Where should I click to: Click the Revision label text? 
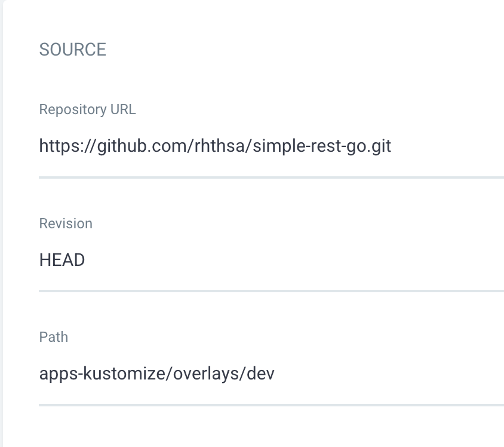pos(66,223)
